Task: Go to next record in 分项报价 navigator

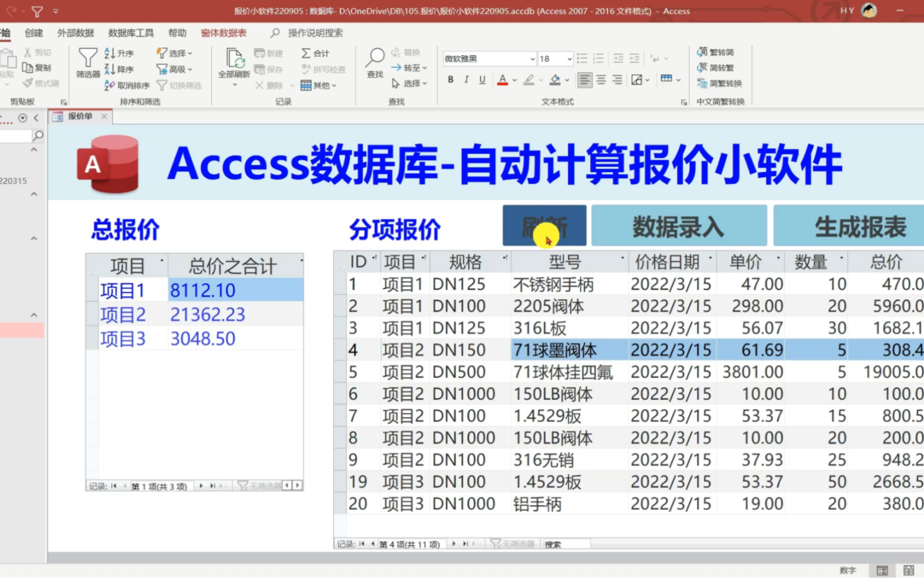Action: (453, 544)
